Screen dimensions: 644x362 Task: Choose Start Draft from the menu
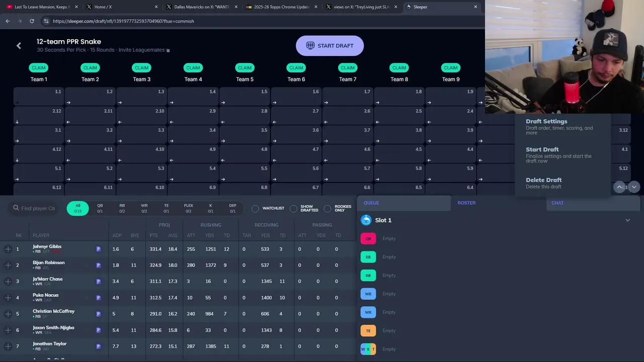coord(562,154)
